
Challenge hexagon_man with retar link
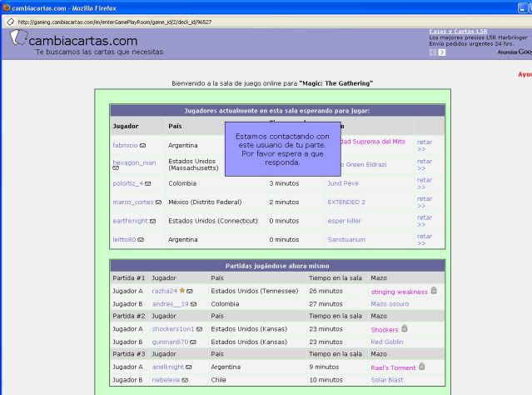tap(424, 165)
